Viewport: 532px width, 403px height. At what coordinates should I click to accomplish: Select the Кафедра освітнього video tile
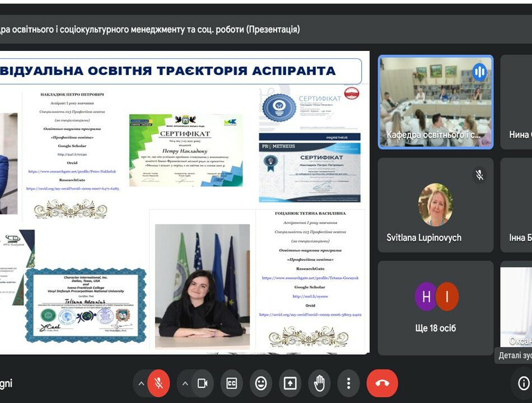(435, 102)
